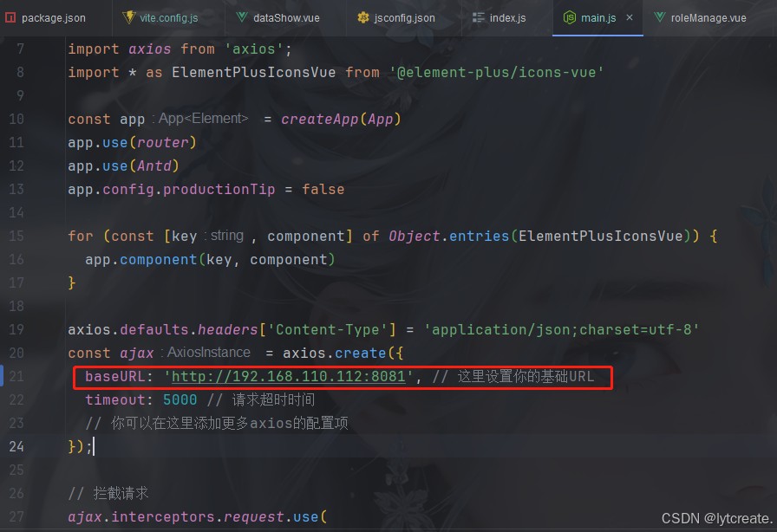Click the App<Element> inlay type hint
Screen dimensions: 777x532
tap(203, 119)
